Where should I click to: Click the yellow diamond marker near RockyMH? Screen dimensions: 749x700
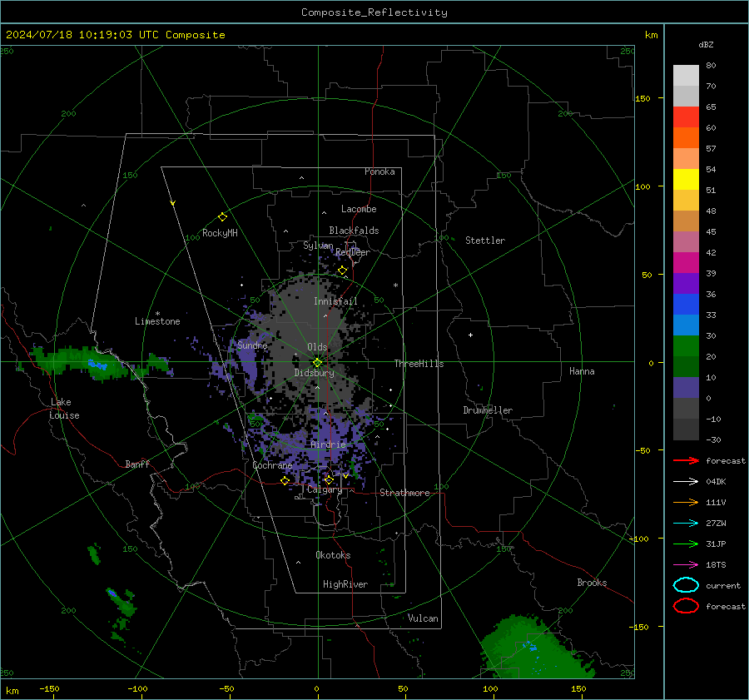222,217
